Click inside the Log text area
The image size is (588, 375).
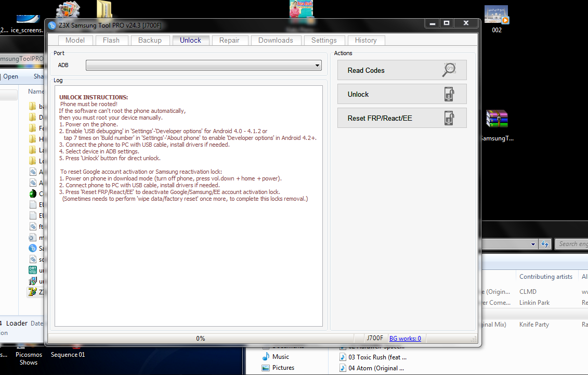coord(189,206)
